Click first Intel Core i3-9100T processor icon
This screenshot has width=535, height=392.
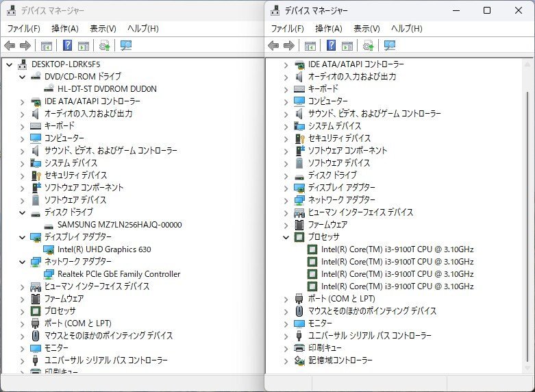[312, 249]
